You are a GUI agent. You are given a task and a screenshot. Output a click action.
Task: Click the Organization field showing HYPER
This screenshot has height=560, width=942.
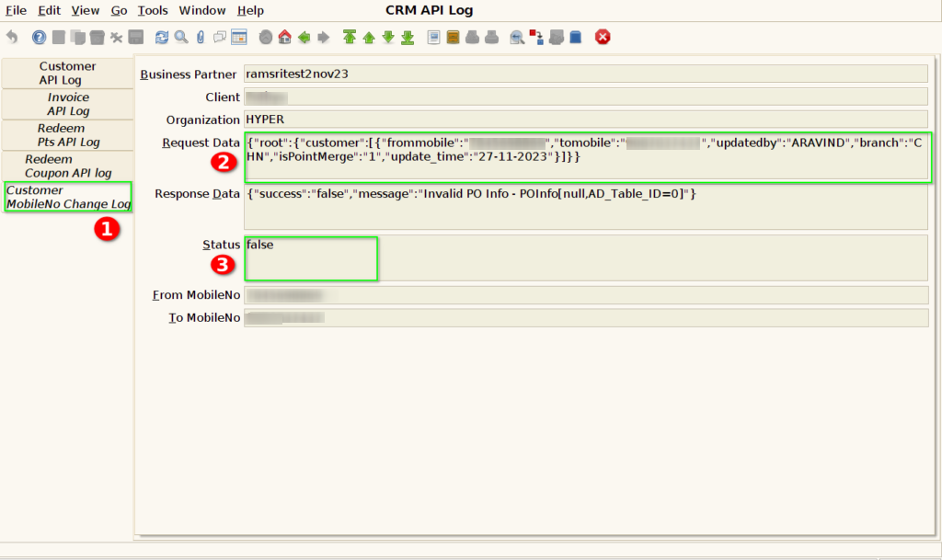click(586, 120)
